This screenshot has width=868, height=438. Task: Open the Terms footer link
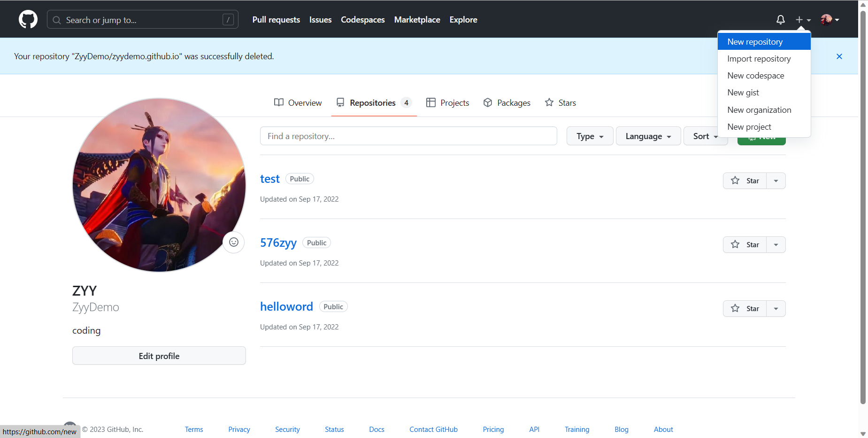(x=194, y=430)
